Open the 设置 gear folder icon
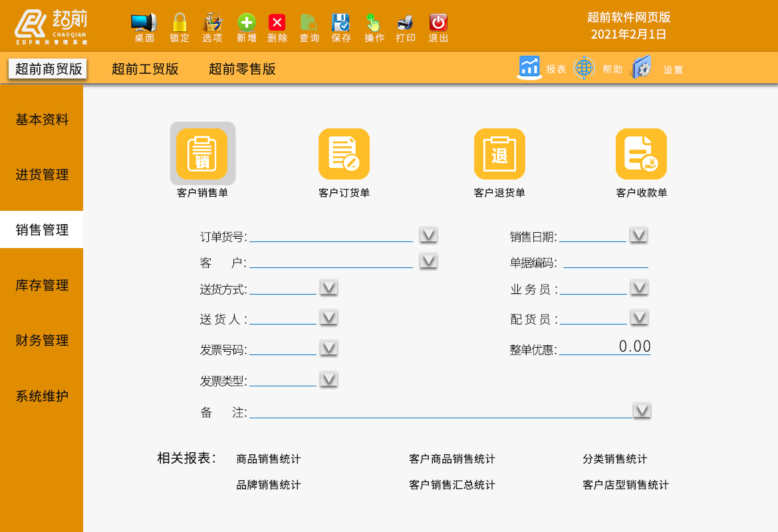This screenshot has height=532, width=778. pos(642,67)
